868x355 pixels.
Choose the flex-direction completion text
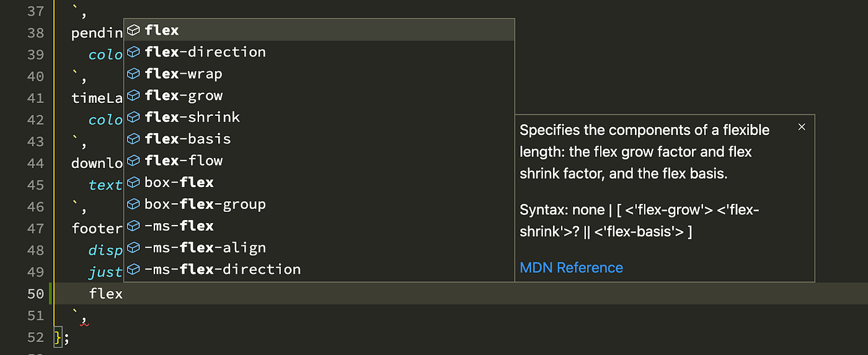205,52
